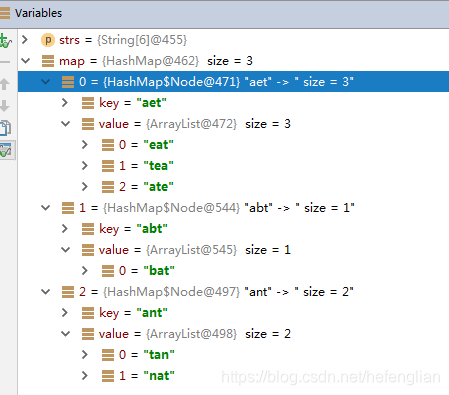Viewport: 449px width, 395px height.
Task: Click the "aet" key value text
Action: (151, 103)
